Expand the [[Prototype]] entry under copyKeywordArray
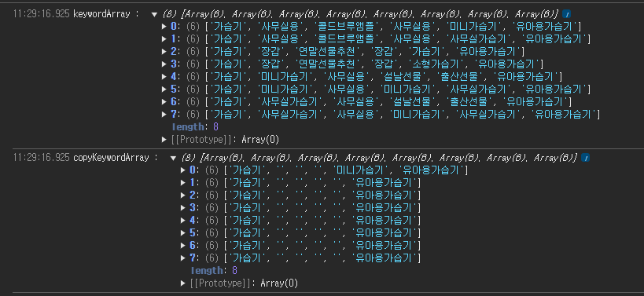 click(183, 283)
